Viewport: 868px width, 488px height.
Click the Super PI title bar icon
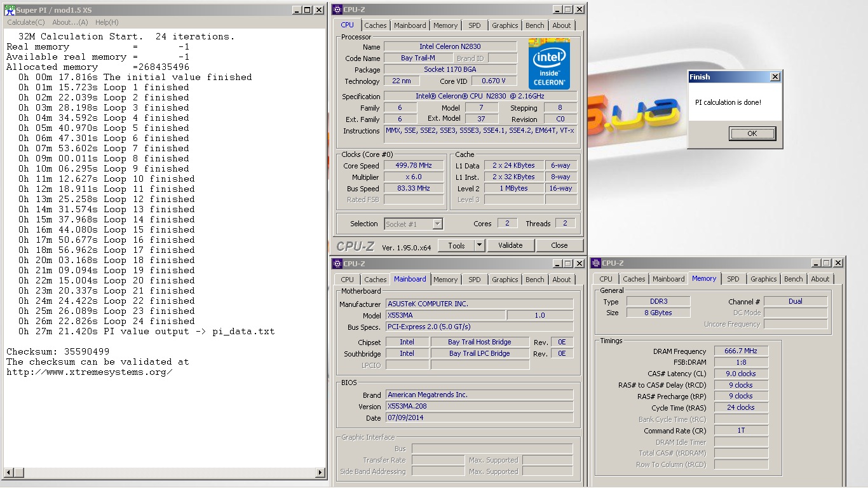click(8, 10)
